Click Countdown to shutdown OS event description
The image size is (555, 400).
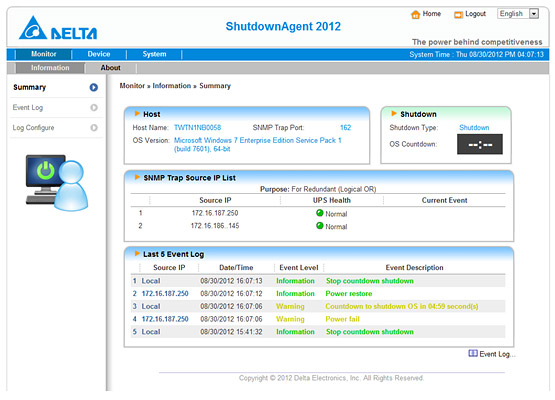(402, 307)
